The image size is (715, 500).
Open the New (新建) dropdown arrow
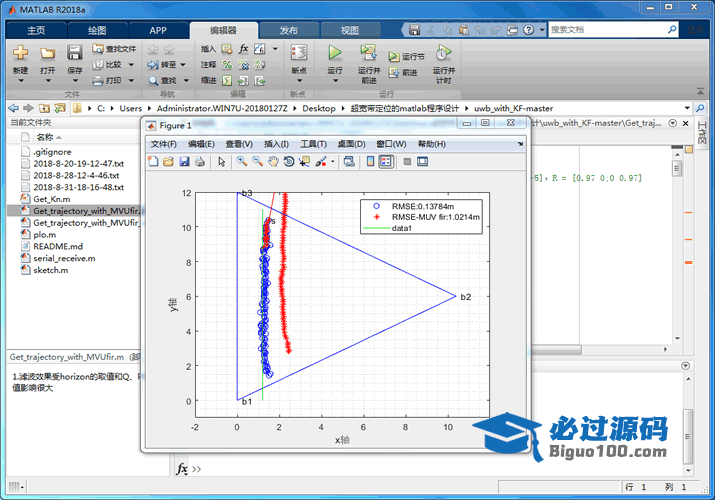(21, 81)
